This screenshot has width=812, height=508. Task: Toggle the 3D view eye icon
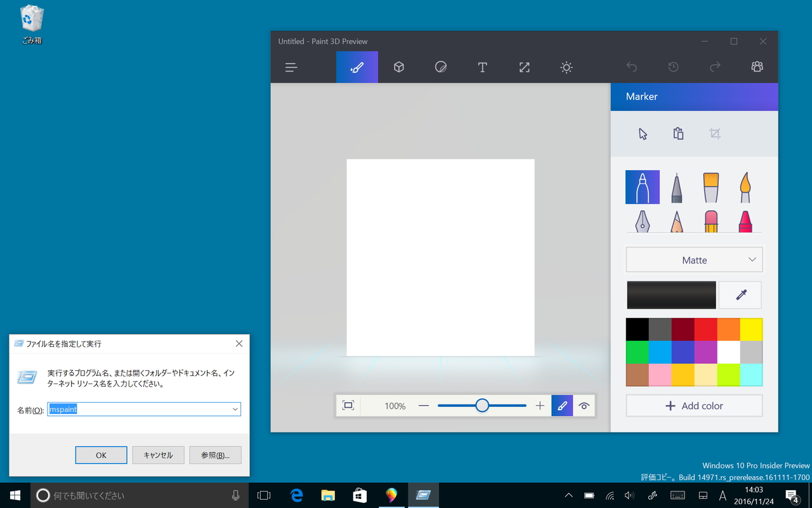click(x=584, y=405)
